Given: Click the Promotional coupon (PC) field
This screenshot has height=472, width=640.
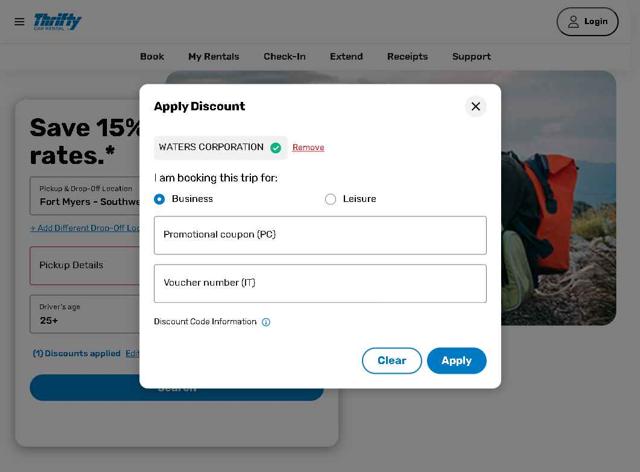Looking at the screenshot, I should tap(320, 235).
